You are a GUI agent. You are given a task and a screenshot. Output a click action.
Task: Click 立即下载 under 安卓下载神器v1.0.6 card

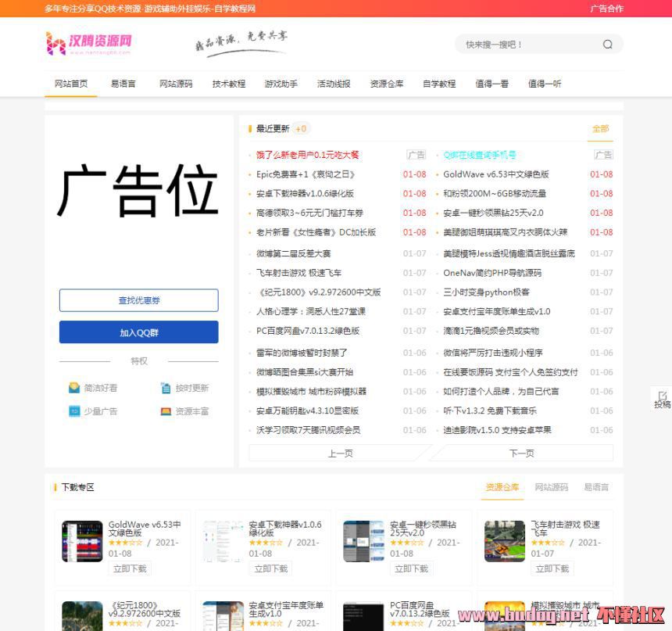pos(271,568)
